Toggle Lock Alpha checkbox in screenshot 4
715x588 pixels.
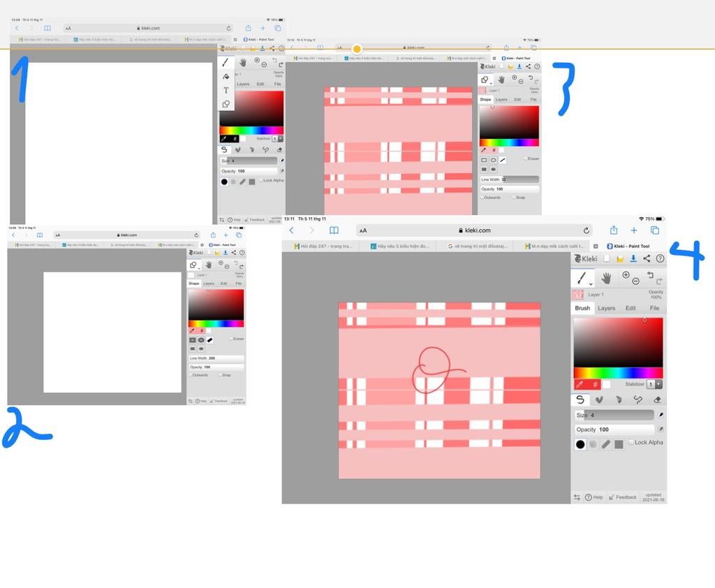631,443
